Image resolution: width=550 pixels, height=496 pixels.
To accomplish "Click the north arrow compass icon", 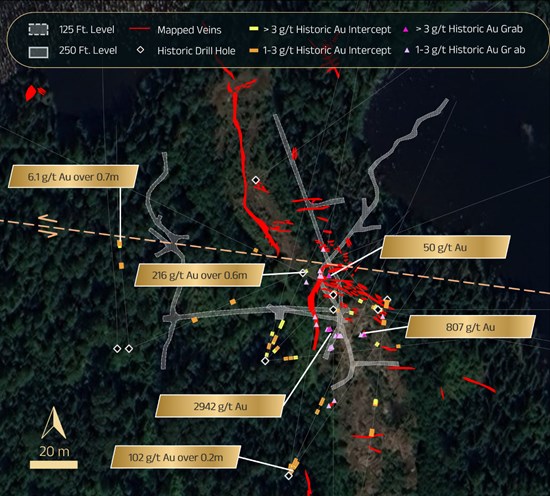I will pos(54,423).
